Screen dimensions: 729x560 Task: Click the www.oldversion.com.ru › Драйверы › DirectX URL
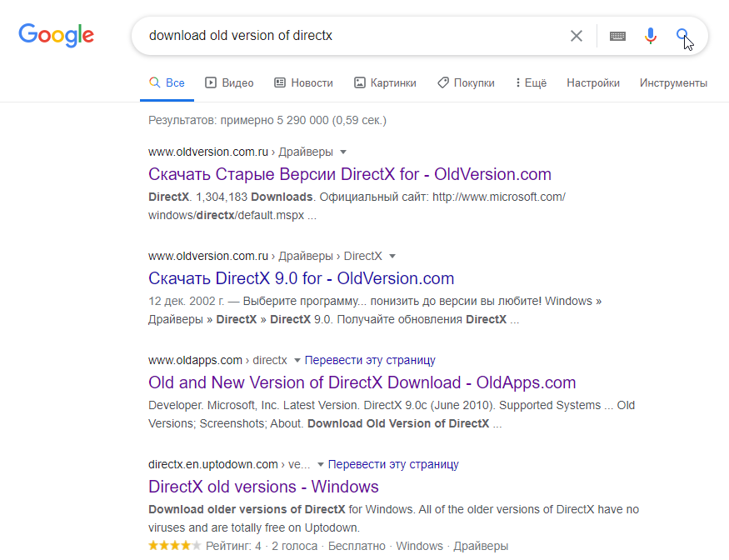click(265, 257)
